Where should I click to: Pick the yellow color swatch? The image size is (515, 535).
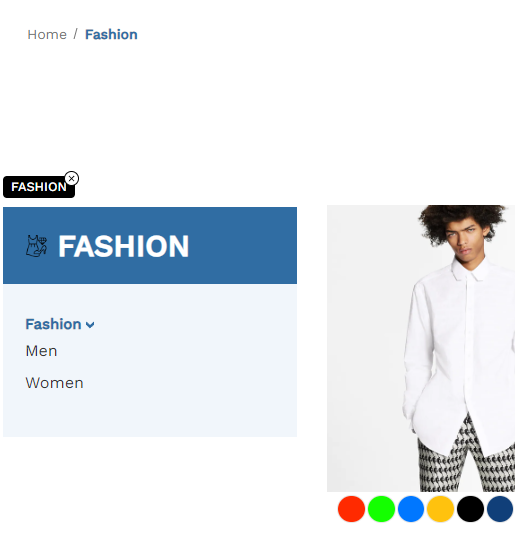[x=441, y=509]
